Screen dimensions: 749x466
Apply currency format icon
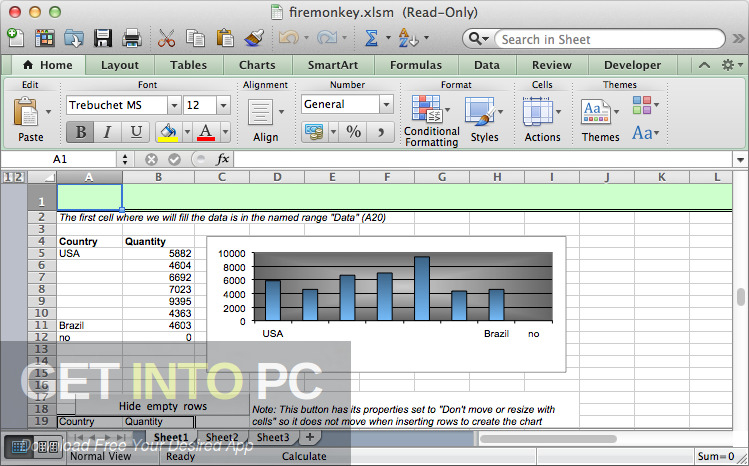[x=314, y=132]
